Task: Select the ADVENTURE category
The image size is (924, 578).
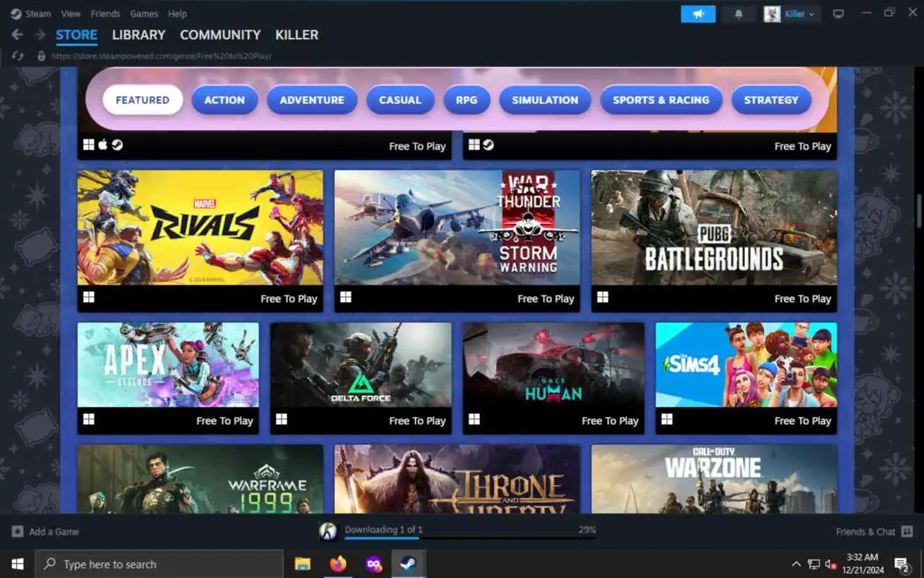Action: (312, 100)
